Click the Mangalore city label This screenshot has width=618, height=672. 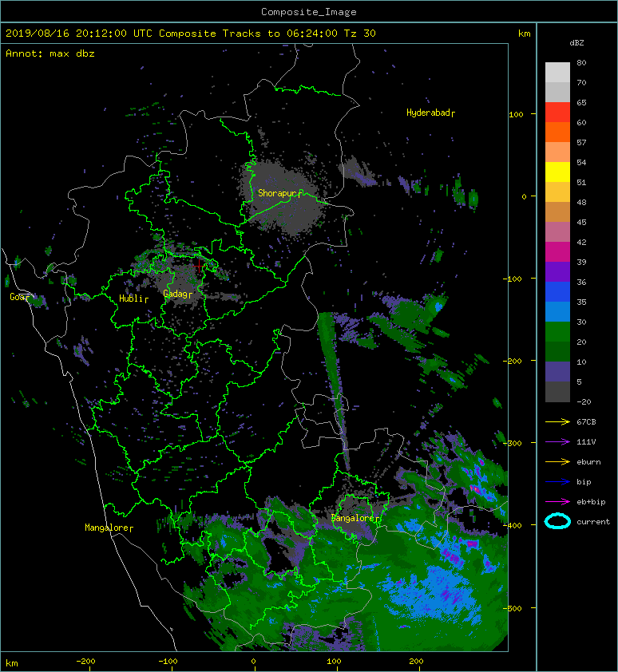[109, 528]
